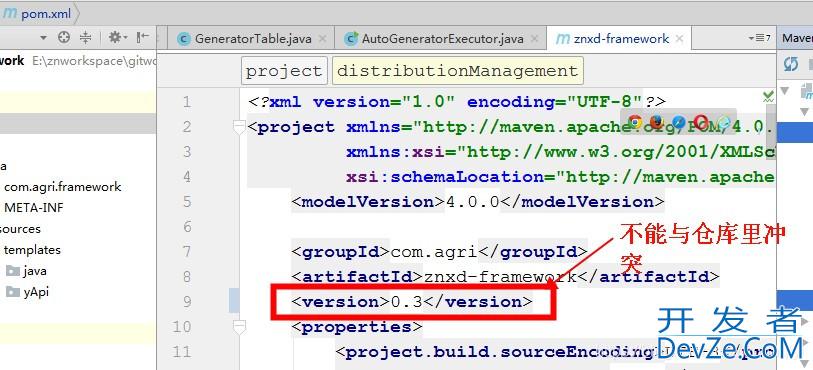Click the green inspection checkmark indicator
Screen dimensions: 813x370
coord(768,96)
